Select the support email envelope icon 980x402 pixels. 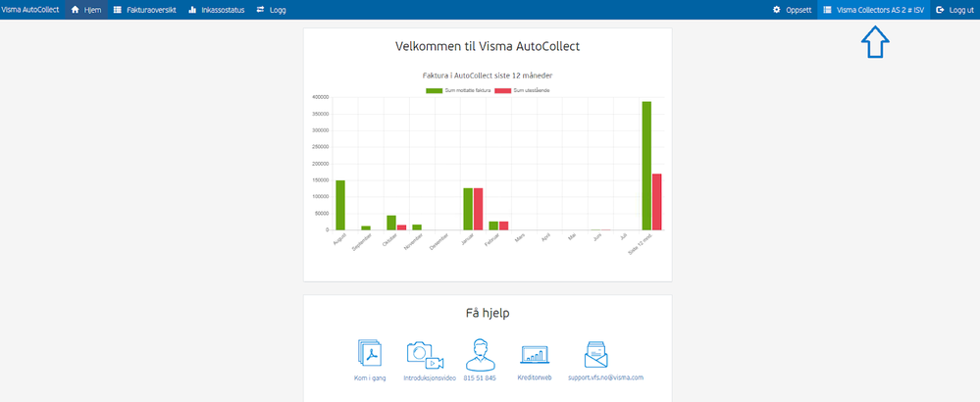tap(596, 355)
